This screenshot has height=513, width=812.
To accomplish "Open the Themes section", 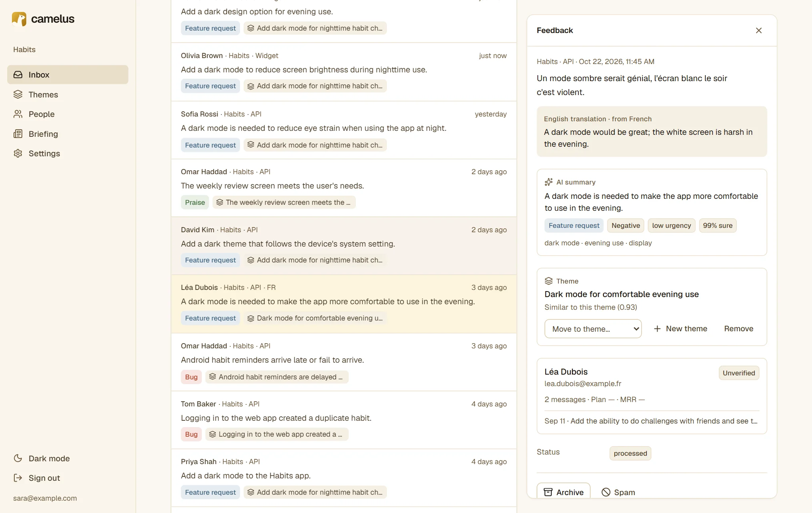I will click(68, 95).
